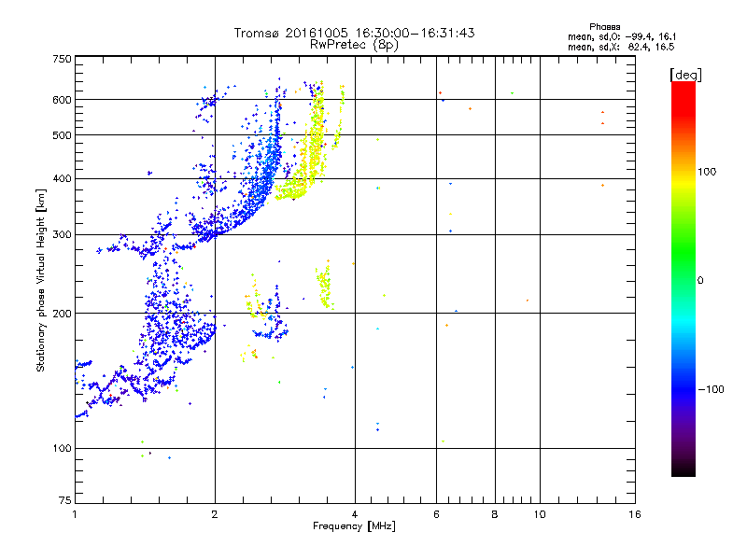This screenshot has height=560, width=747.
Task: Click the Phases mean, sd,O statistics line
Action: point(622,36)
